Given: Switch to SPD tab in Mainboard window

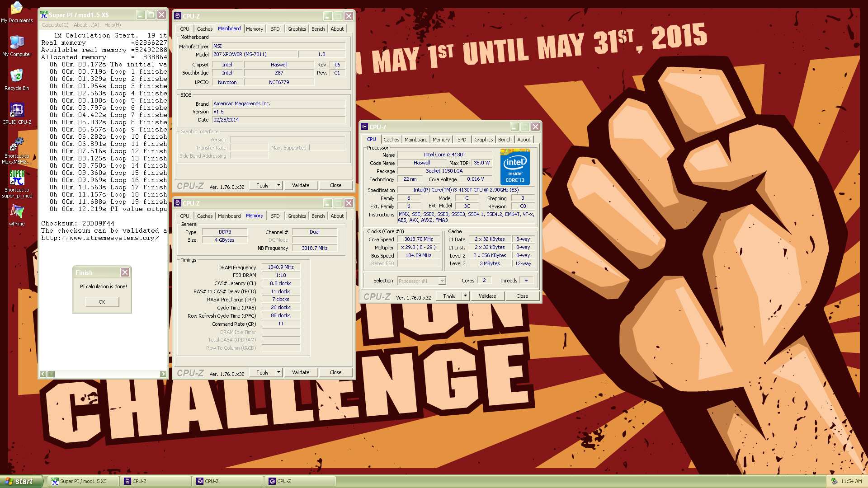Looking at the screenshot, I should [275, 28].
